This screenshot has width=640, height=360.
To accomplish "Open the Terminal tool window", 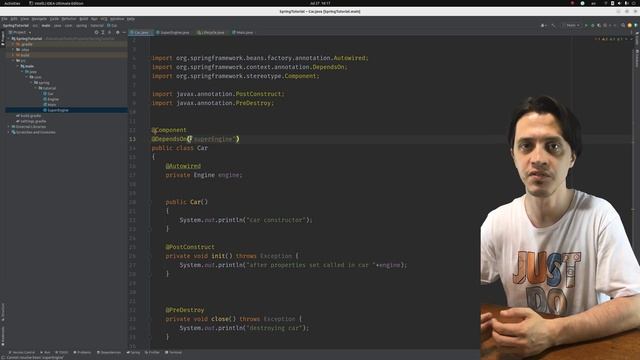I will 173,352.
